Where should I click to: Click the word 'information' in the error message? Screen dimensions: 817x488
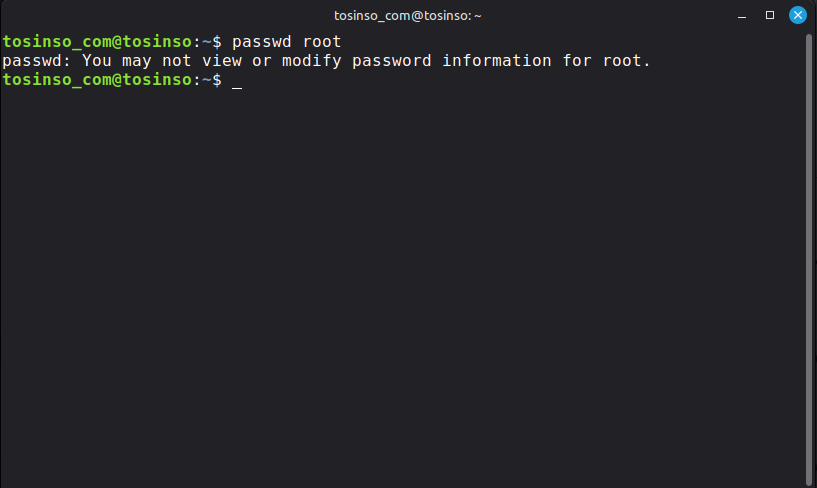[x=497, y=61]
